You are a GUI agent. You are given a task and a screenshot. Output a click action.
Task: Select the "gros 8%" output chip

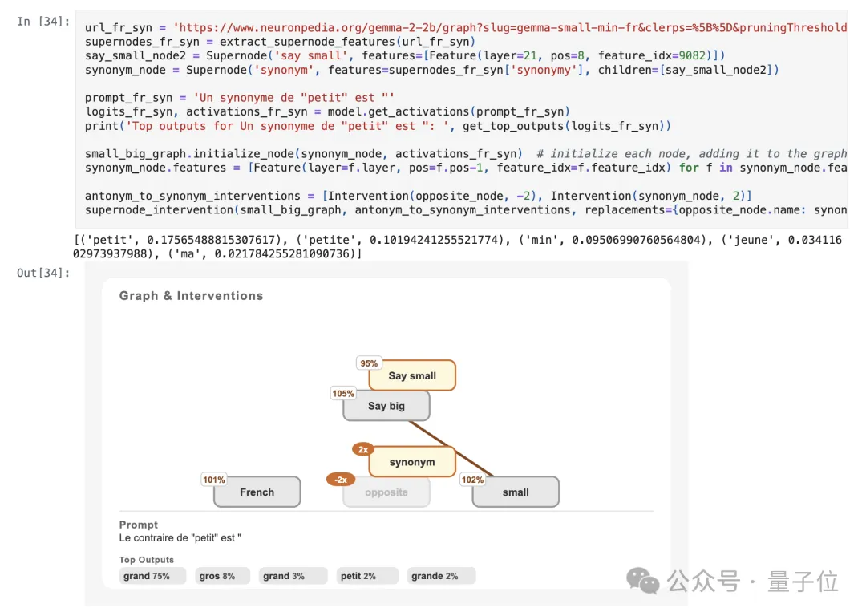pyautogui.click(x=222, y=576)
